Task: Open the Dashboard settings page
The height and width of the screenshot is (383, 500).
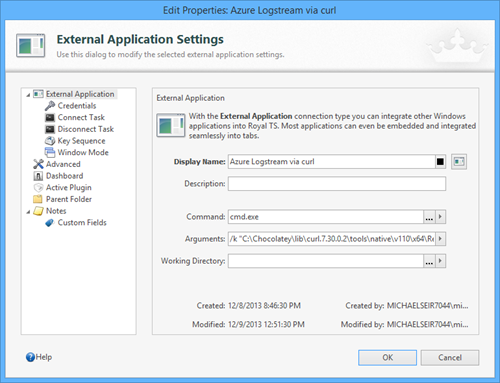Action: click(x=64, y=176)
